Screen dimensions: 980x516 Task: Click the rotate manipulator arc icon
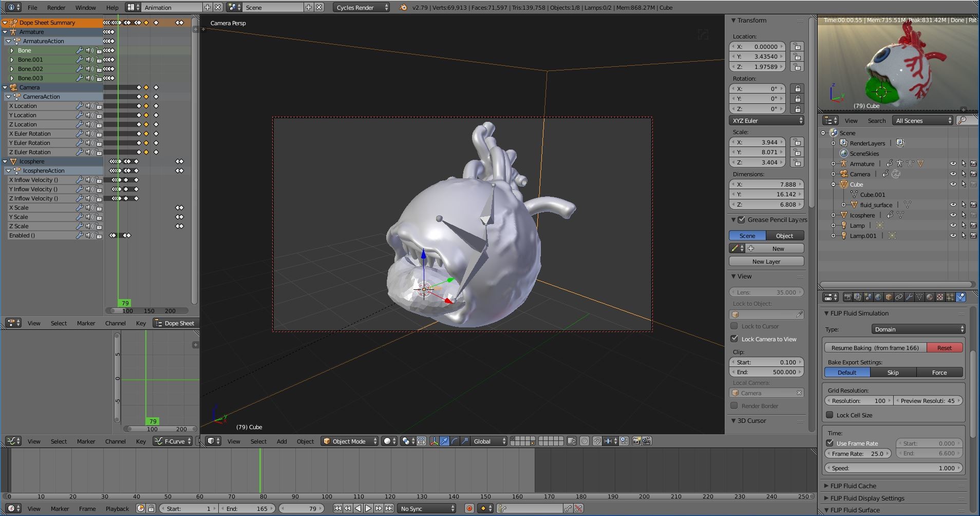(x=455, y=441)
